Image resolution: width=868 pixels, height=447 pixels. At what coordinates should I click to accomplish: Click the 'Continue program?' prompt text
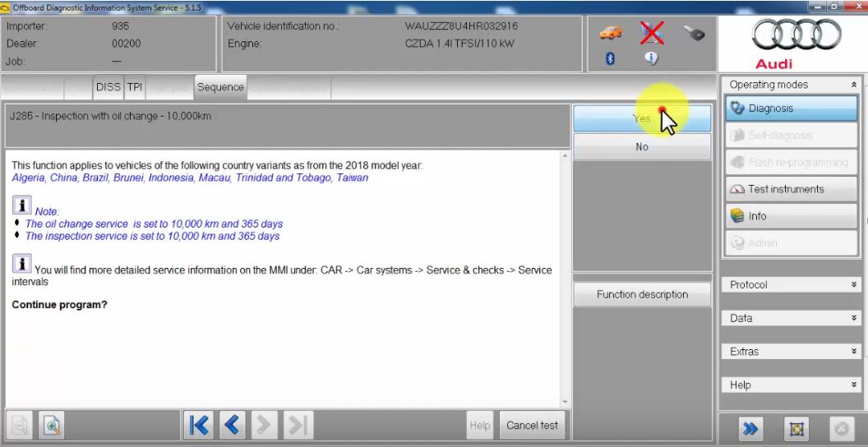(59, 305)
